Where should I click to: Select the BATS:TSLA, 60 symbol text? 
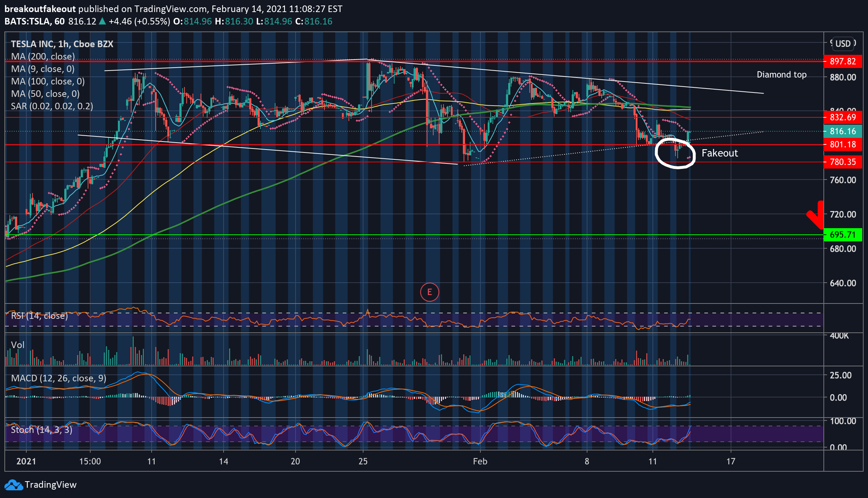[35, 22]
